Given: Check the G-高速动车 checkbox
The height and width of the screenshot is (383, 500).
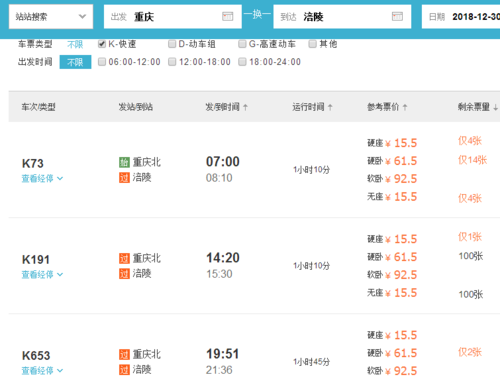Looking at the screenshot, I should point(242,44).
